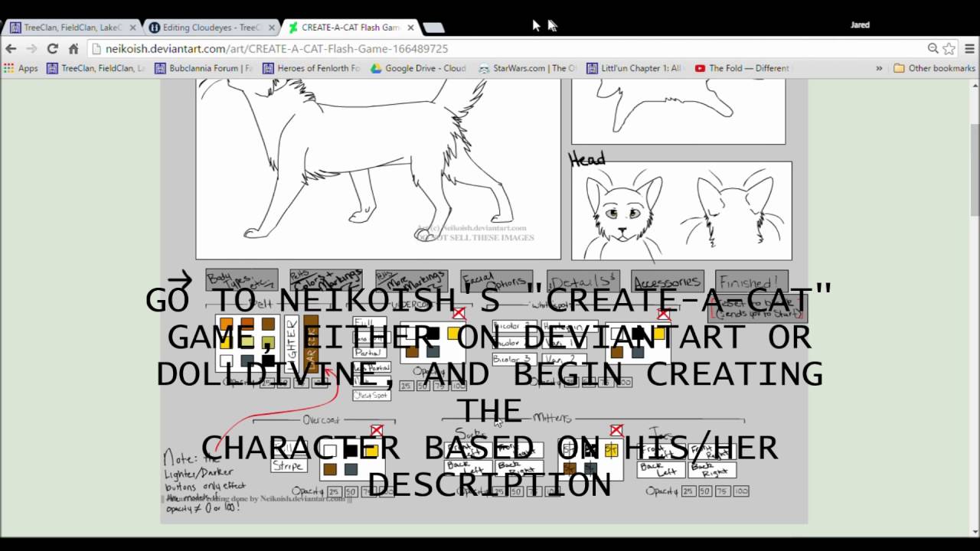Screen dimensions: 980x551
Task: Open the Other bookmarks folder
Action: point(934,68)
